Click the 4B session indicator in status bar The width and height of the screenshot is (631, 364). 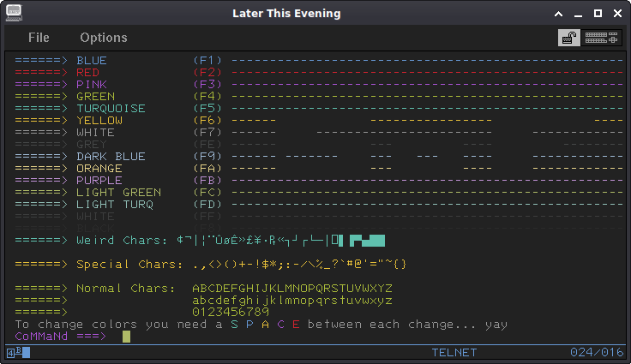18,353
